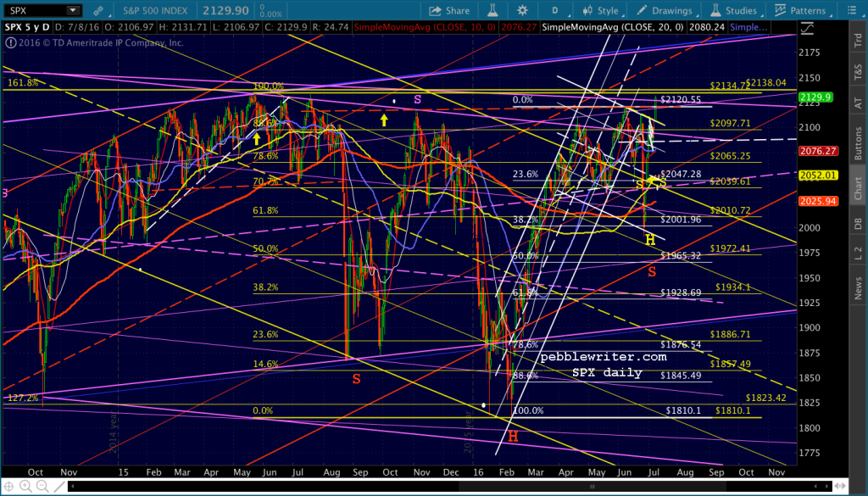The height and width of the screenshot is (496, 868).
Task: Click the $1845.49 retracement label
Action: point(681,376)
